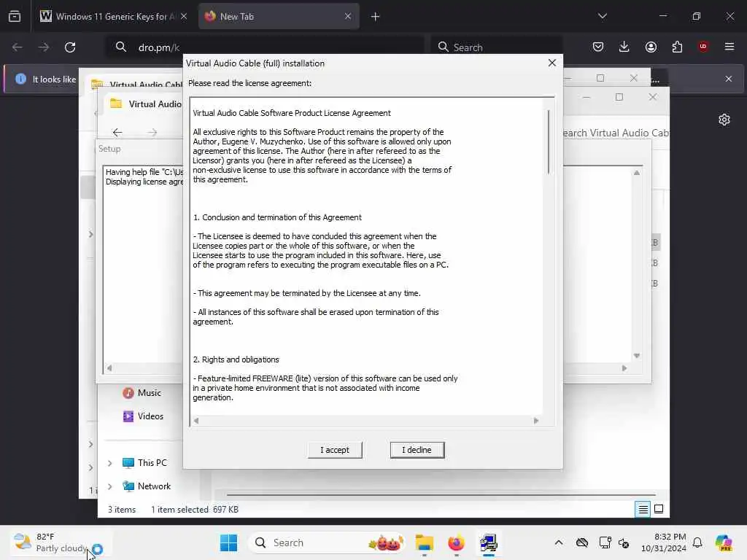Click the Search Virtual Audio Cable box
The width and height of the screenshot is (747, 560).
[x=616, y=133]
